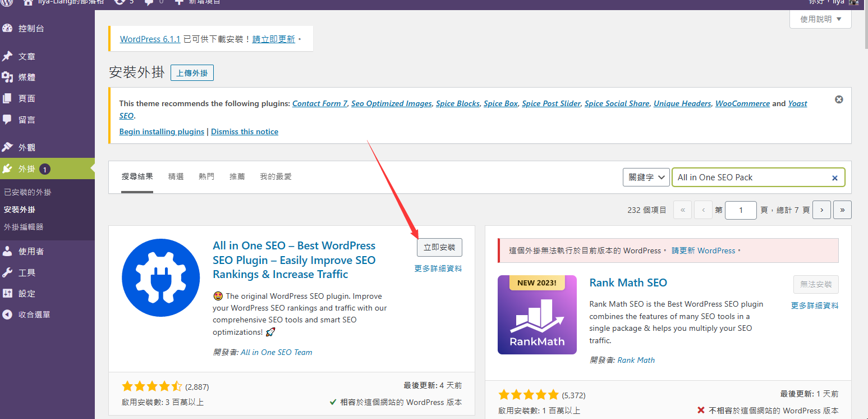Image resolution: width=868 pixels, height=419 pixels.
Task: Click the All in One SEO plugin icon
Action: (x=160, y=277)
